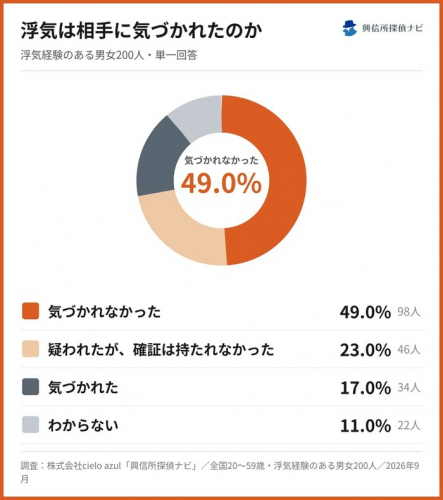The height and width of the screenshot is (500, 443).
Task: Select the orange donut chart segment
Action: pyautogui.click(x=283, y=180)
